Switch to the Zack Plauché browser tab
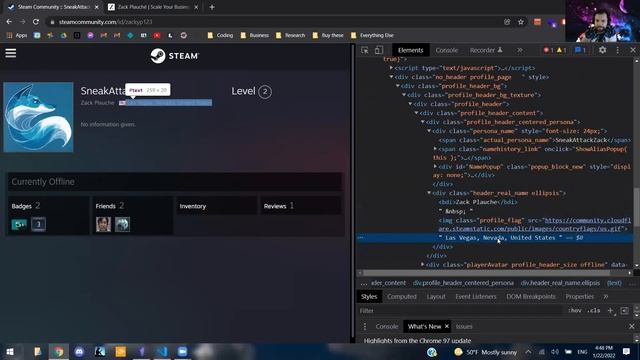 point(153,7)
